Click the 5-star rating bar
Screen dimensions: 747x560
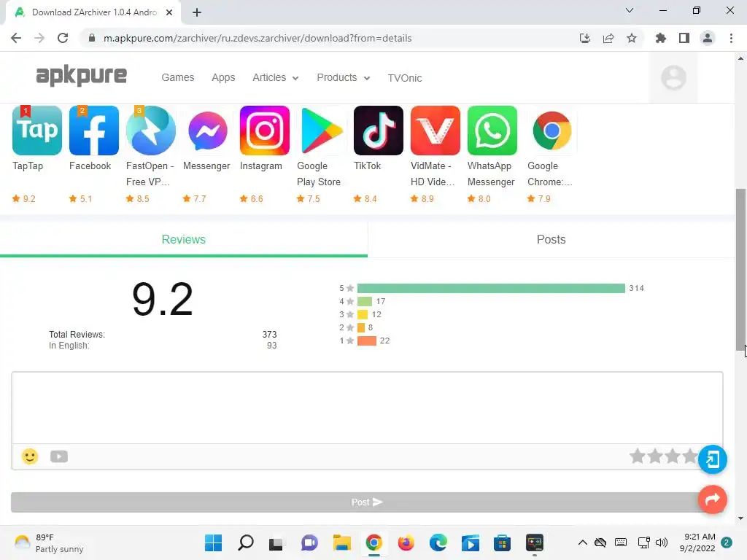tap(491, 288)
